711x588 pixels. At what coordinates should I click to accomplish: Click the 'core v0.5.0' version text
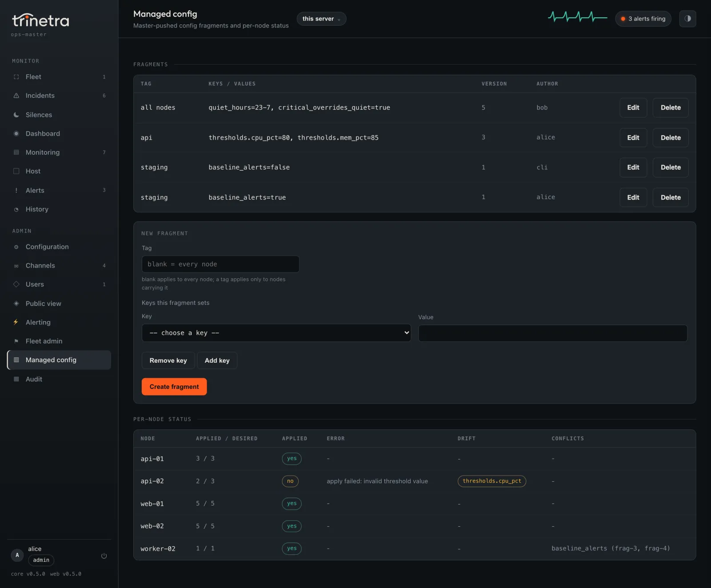tap(28, 574)
